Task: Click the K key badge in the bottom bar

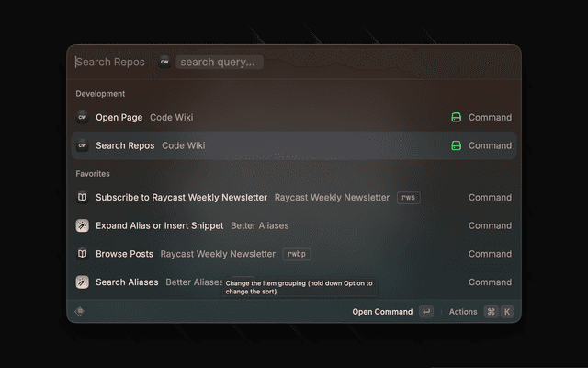Action: pyautogui.click(x=506, y=312)
